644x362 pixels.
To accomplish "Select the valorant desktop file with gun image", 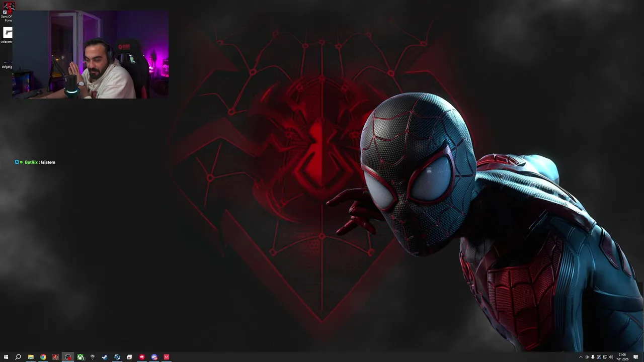I will pyautogui.click(x=7, y=35).
